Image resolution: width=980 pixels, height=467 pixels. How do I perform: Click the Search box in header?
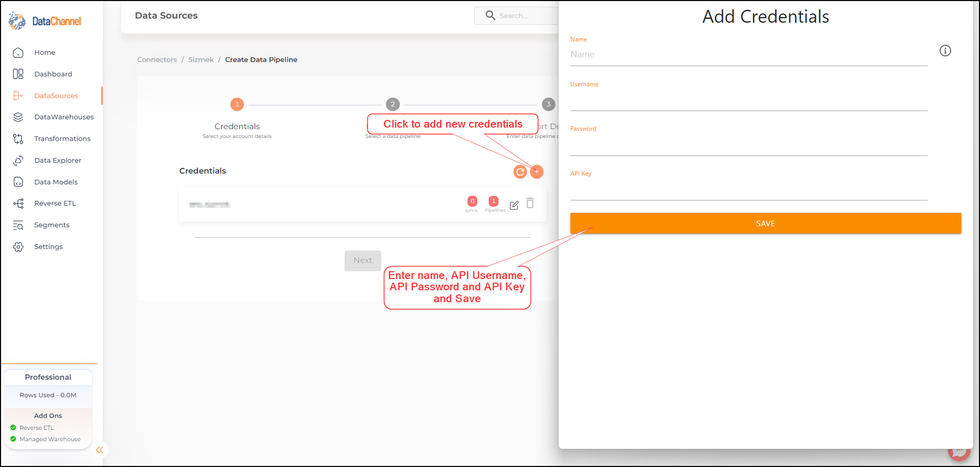517,16
